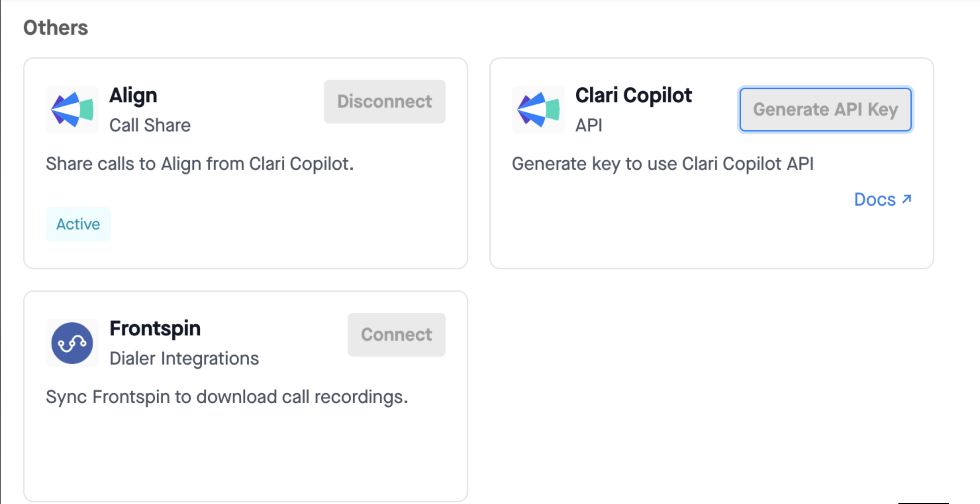Viewport: 980px width, 504px height.
Task: Click the 'Share calls to Align' description
Action: click(200, 164)
